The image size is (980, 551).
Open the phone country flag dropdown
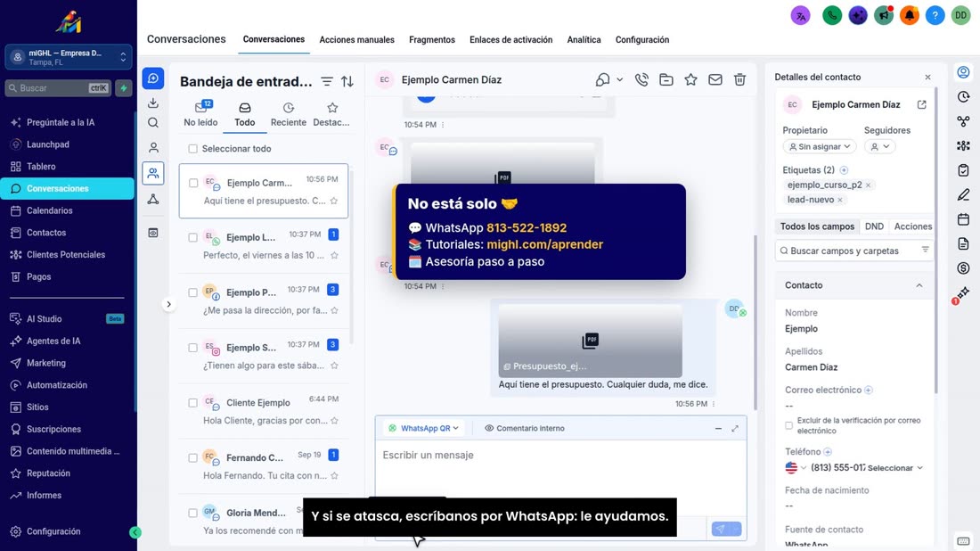pos(796,468)
